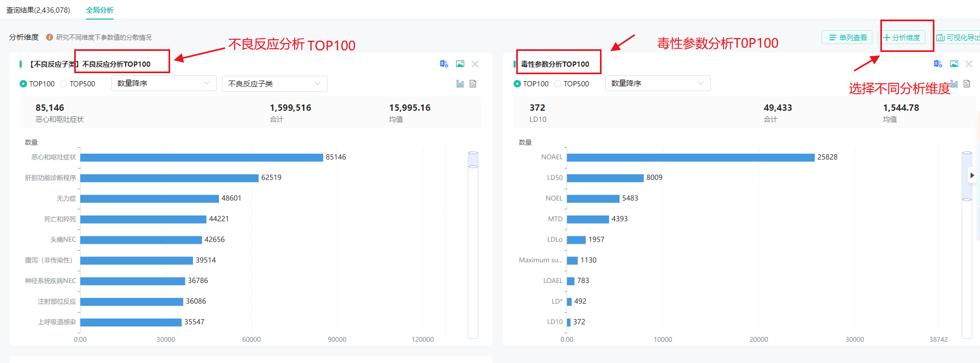The height and width of the screenshot is (363, 980).
Task: Close the 不良反应分析TOP100 panel
Action: [x=475, y=64]
